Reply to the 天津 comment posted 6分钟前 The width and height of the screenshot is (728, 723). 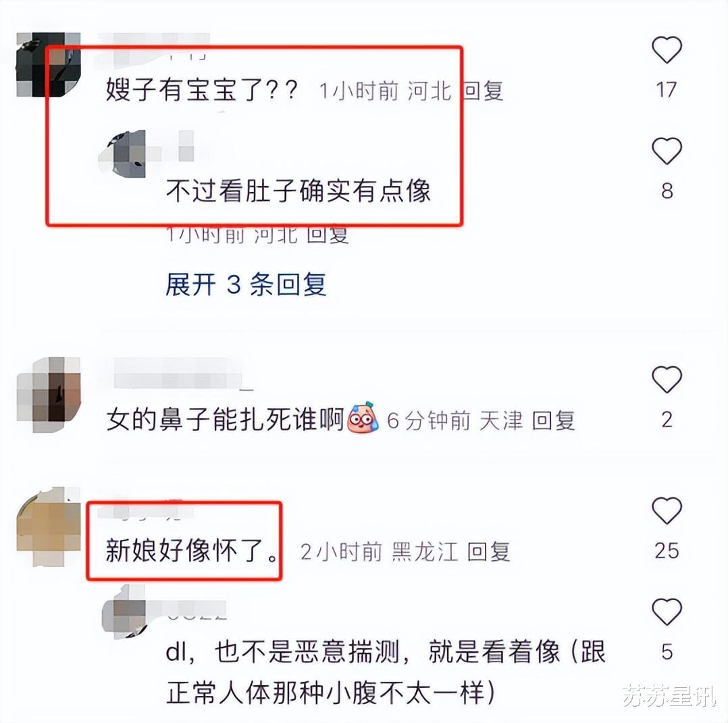click(x=554, y=420)
